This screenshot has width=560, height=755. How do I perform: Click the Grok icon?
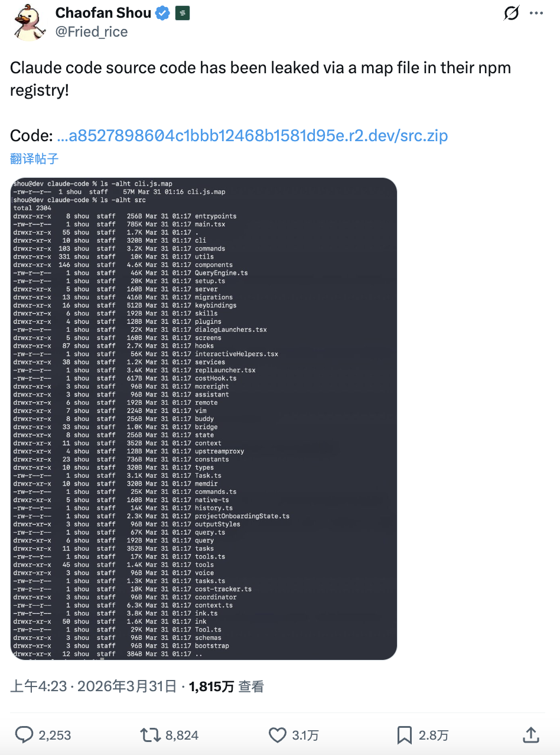click(510, 13)
